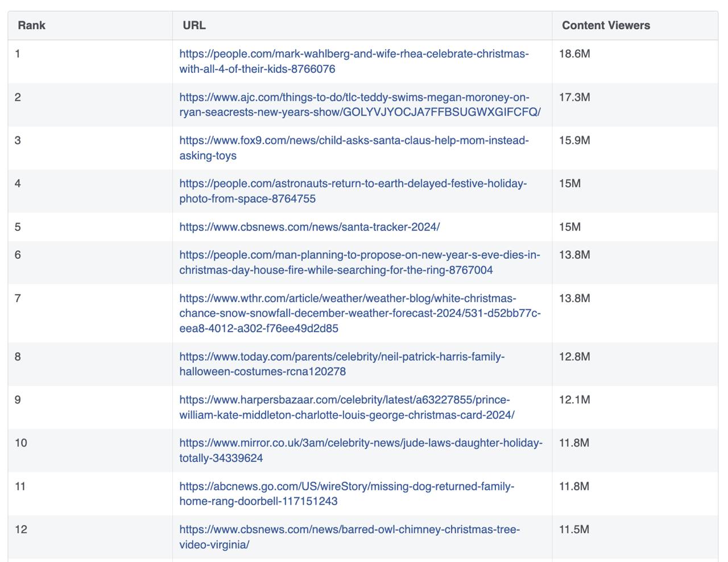Open the astronauts return to earth link
Viewport: 728px width, 562px height.
[x=353, y=184]
